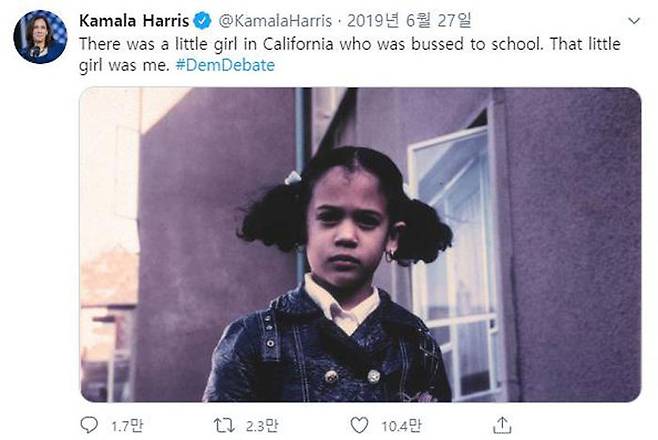658x440 pixels.
Task: Click the 2.3만 retweet count
Action: coord(260,425)
